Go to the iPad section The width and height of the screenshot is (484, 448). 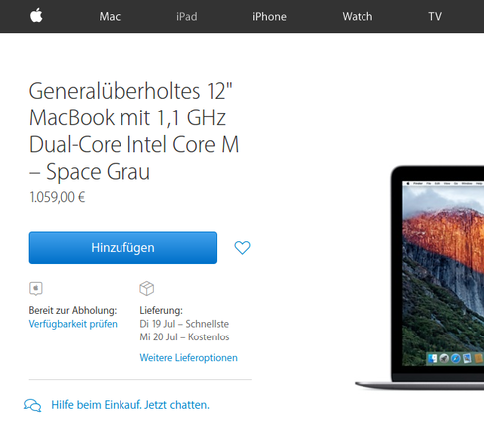point(187,16)
